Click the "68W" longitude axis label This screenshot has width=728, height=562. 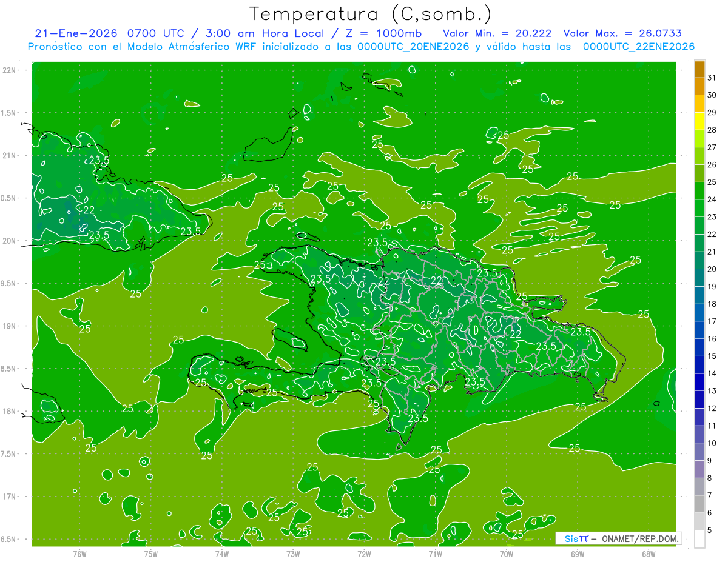coord(649,554)
